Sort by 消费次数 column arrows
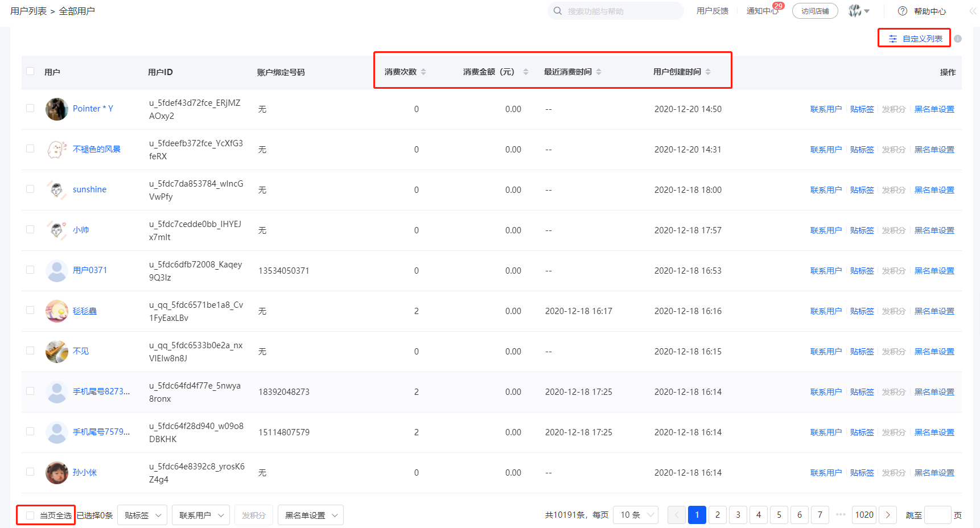This screenshot has width=980, height=528. [x=423, y=72]
